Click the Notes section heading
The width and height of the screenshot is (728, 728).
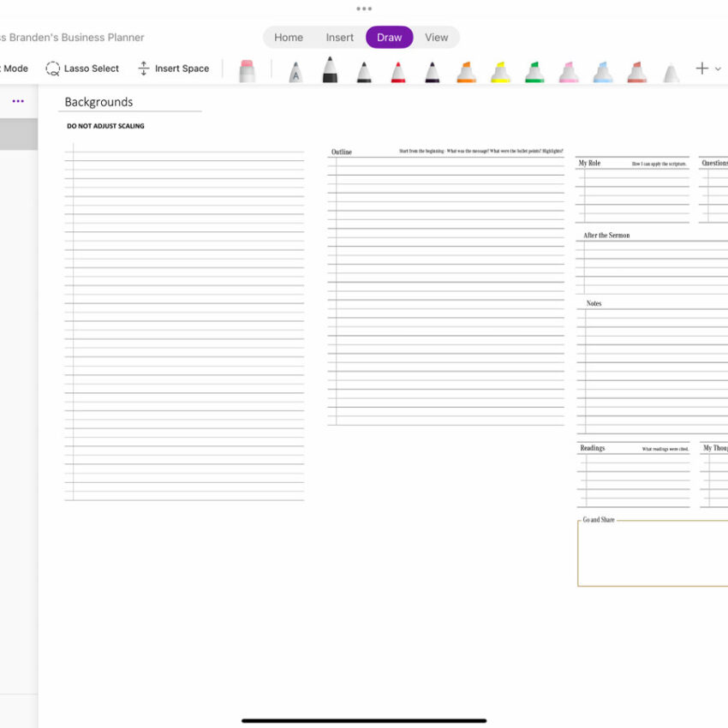[x=594, y=303]
